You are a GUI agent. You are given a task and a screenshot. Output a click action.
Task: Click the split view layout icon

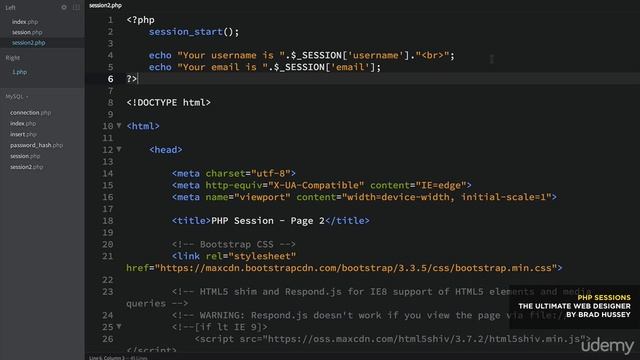76,7
